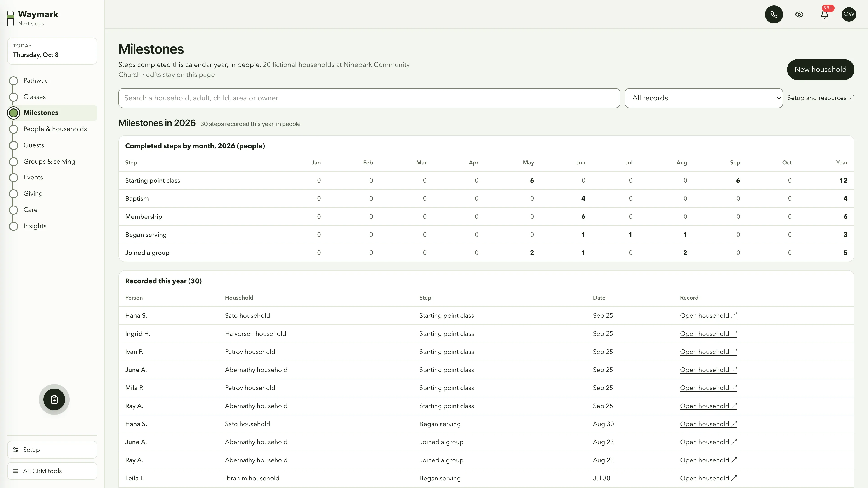Click the Ibrahim household cell

coord(252,478)
